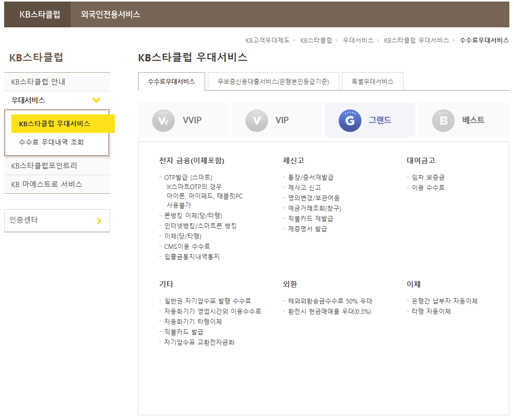This screenshot has height=420, width=514.
Task: Open 수수료 우대내역 조회 submenu
Action: pos(52,142)
